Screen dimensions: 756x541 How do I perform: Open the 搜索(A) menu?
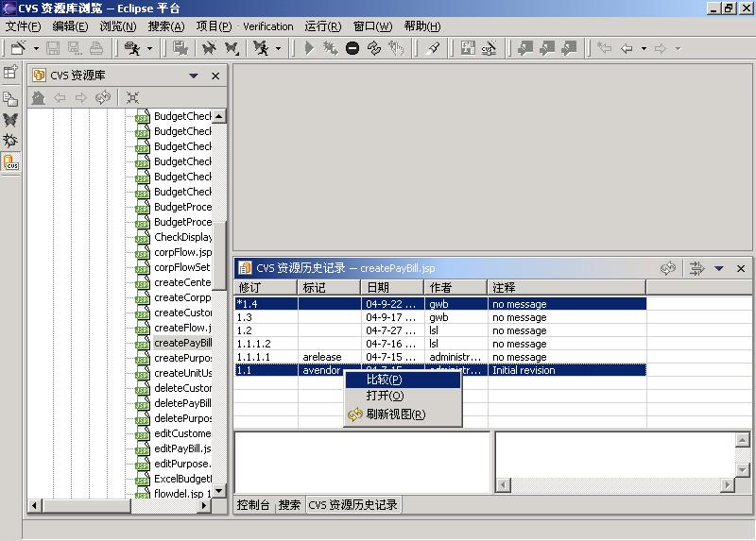click(x=166, y=26)
